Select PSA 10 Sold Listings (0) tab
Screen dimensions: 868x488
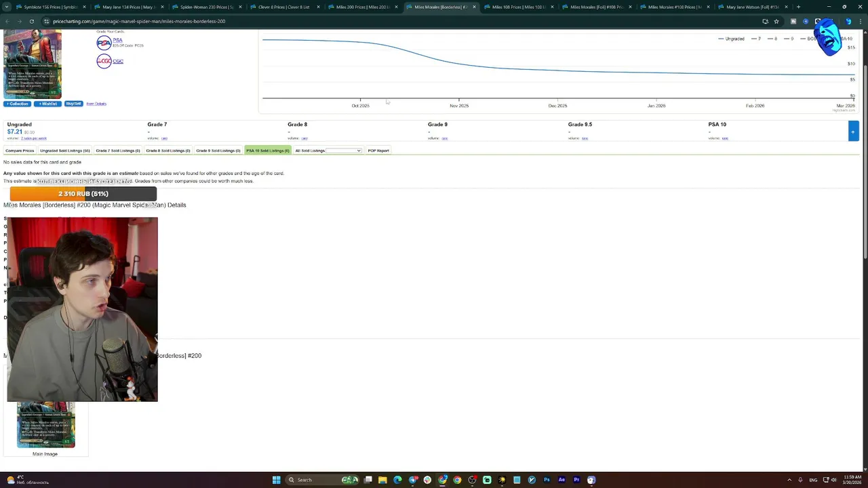[268, 150]
